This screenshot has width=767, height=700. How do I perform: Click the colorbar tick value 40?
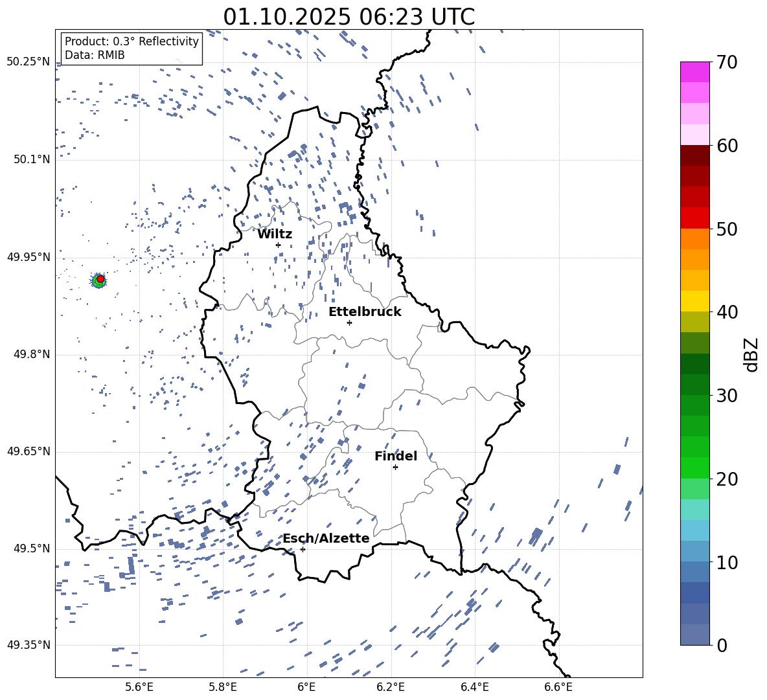[x=727, y=312]
